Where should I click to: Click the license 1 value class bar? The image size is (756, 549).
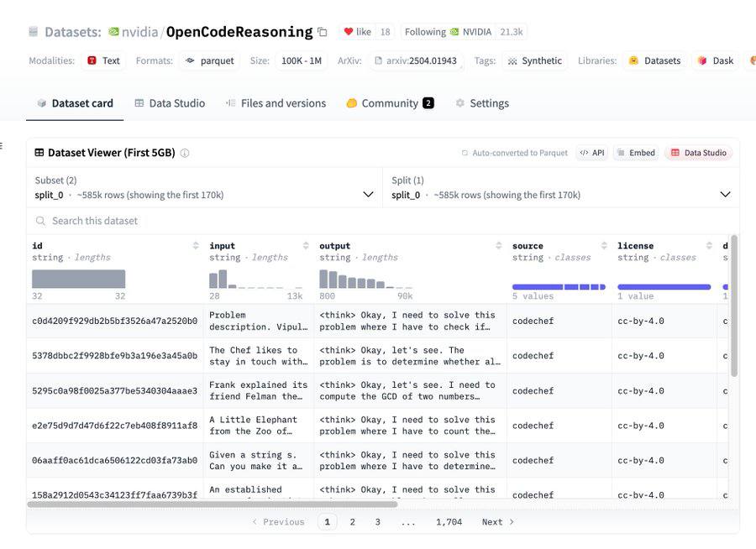[664, 287]
